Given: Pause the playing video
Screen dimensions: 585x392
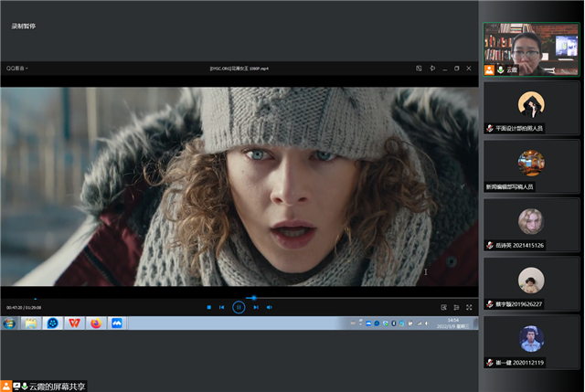Looking at the screenshot, I should click(239, 307).
